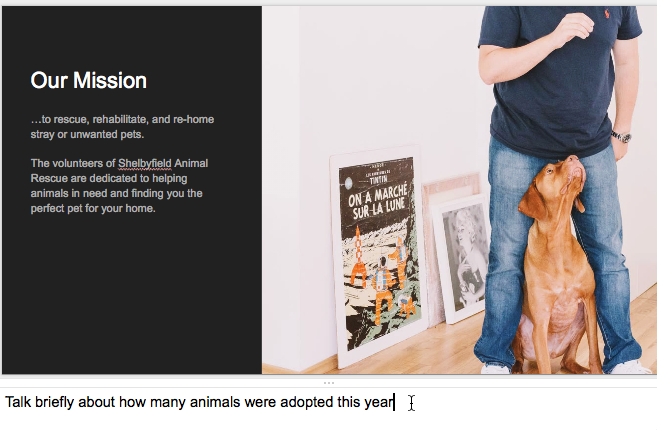Select the "Our Mission" slide title
The width and height of the screenshot is (657, 430).
pyautogui.click(x=88, y=80)
